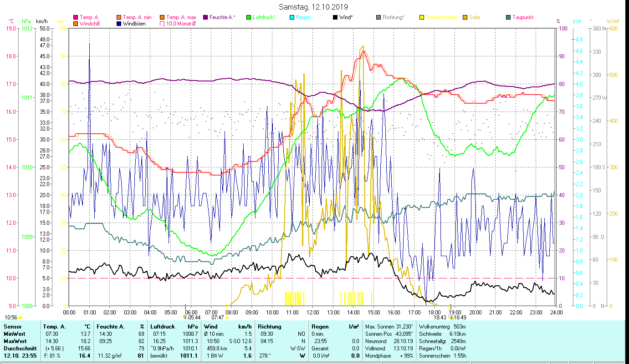The width and height of the screenshot is (629, 364).
Task: Click the MaxWert row label
Action: tap(15, 341)
